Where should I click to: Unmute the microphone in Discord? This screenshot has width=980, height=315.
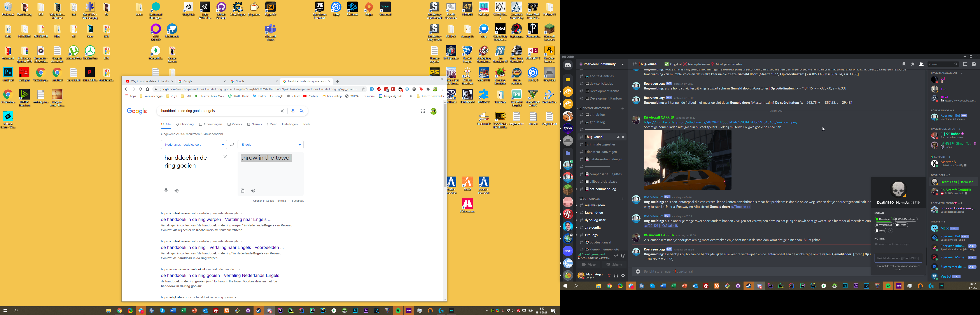point(609,276)
